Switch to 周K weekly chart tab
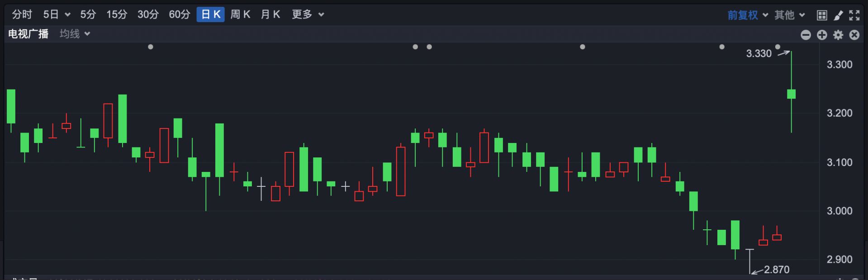Screen dimensions: 868x280 click(240, 14)
